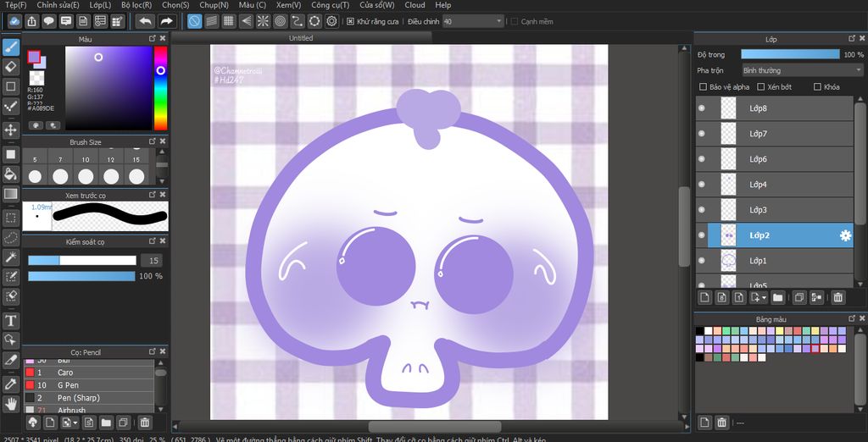Enable Bảo vệ alpha checkbox
This screenshot has width=868, height=442.
tap(703, 87)
